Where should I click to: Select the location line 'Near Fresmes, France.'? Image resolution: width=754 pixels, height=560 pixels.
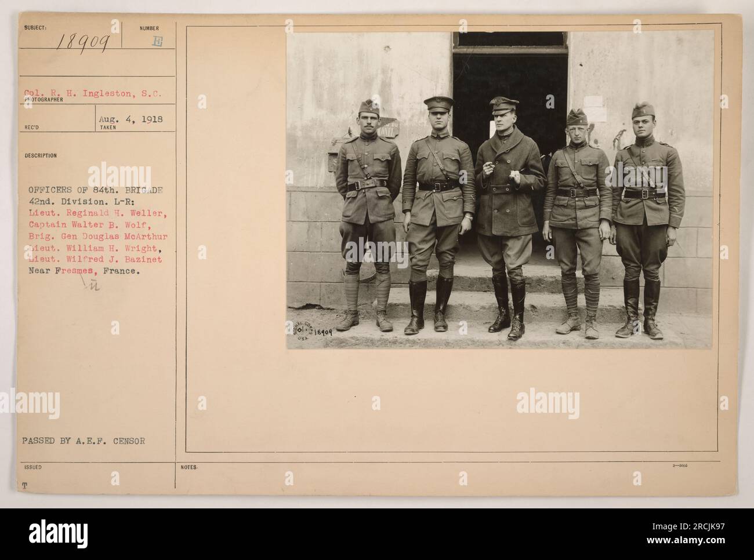[x=83, y=270]
